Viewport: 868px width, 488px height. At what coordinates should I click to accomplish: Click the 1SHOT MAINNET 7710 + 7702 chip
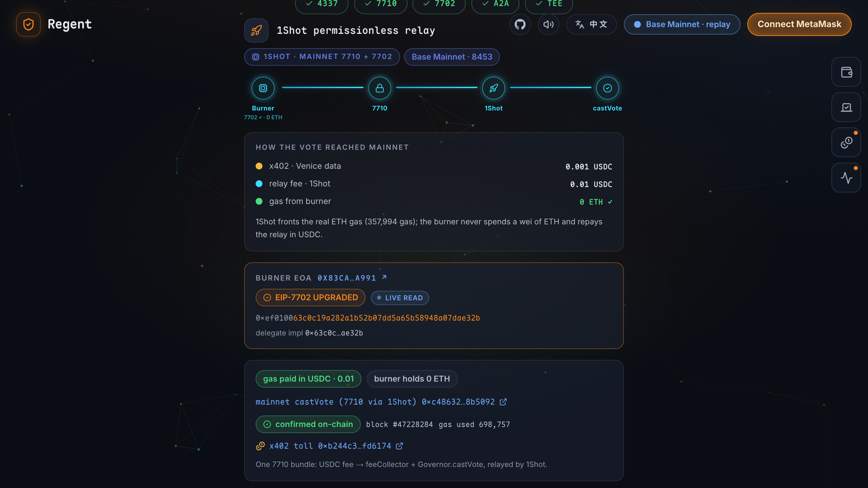(x=322, y=57)
